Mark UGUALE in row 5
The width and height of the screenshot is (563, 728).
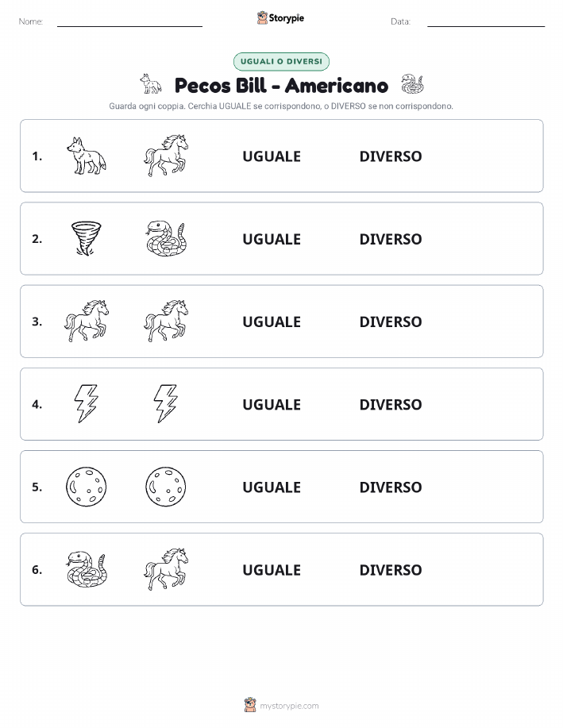pyautogui.click(x=272, y=487)
